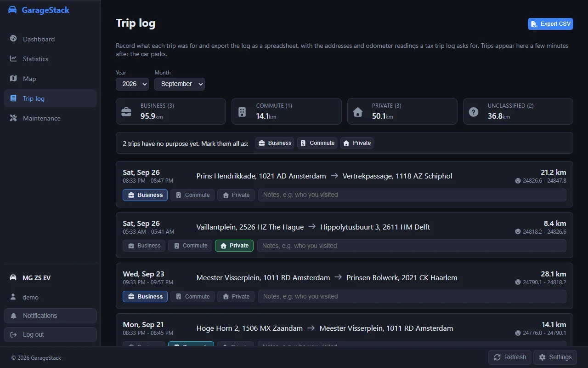Click the Maintenance tools icon

point(13,118)
